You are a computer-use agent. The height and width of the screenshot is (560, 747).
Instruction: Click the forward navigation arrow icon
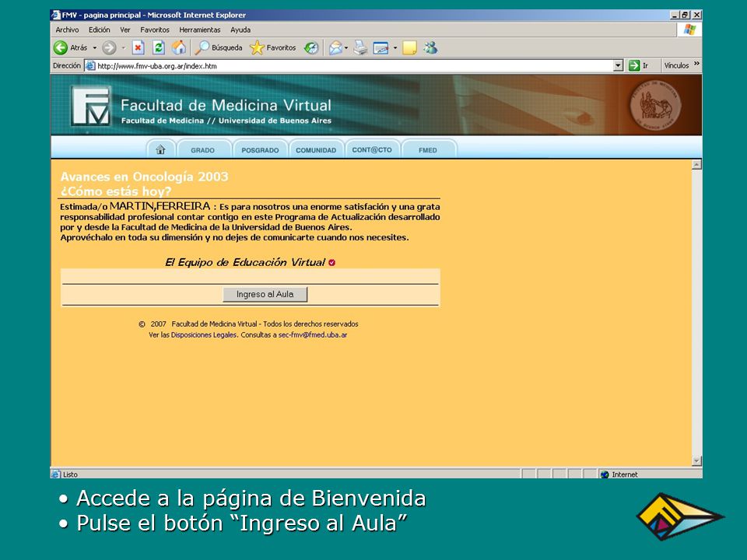point(109,47)
